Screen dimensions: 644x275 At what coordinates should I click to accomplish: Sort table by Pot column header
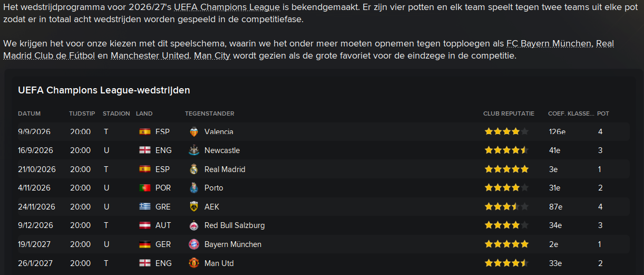click(603, 113)
